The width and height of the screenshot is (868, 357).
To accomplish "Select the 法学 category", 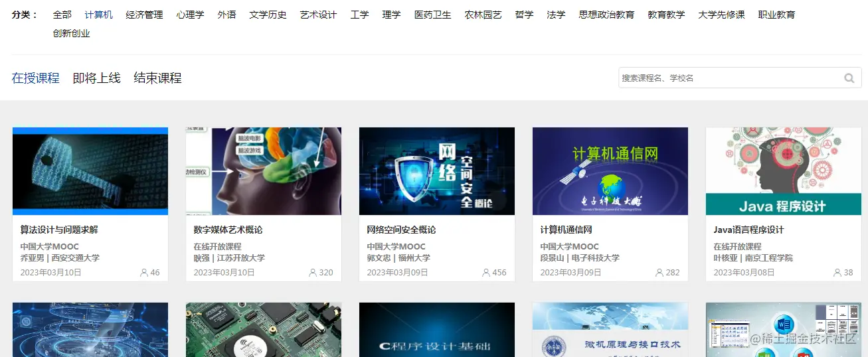I will click(x=557, y=15).
